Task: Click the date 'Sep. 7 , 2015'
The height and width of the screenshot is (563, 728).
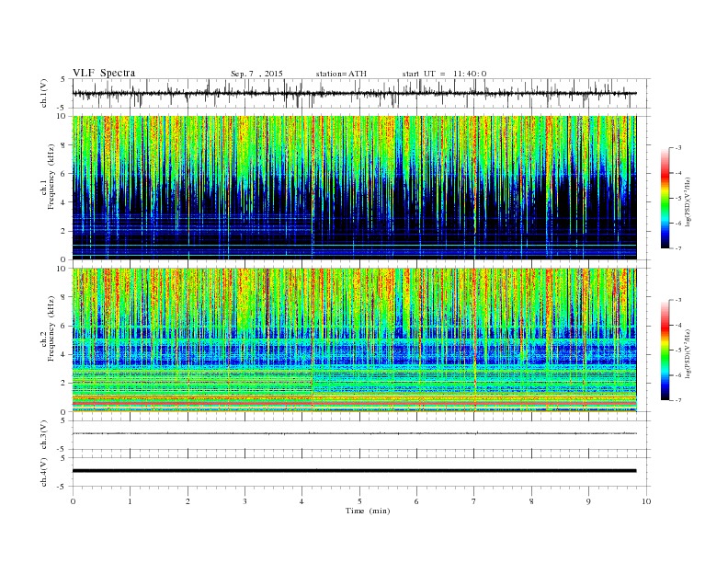Action: [x=256, y=74]
